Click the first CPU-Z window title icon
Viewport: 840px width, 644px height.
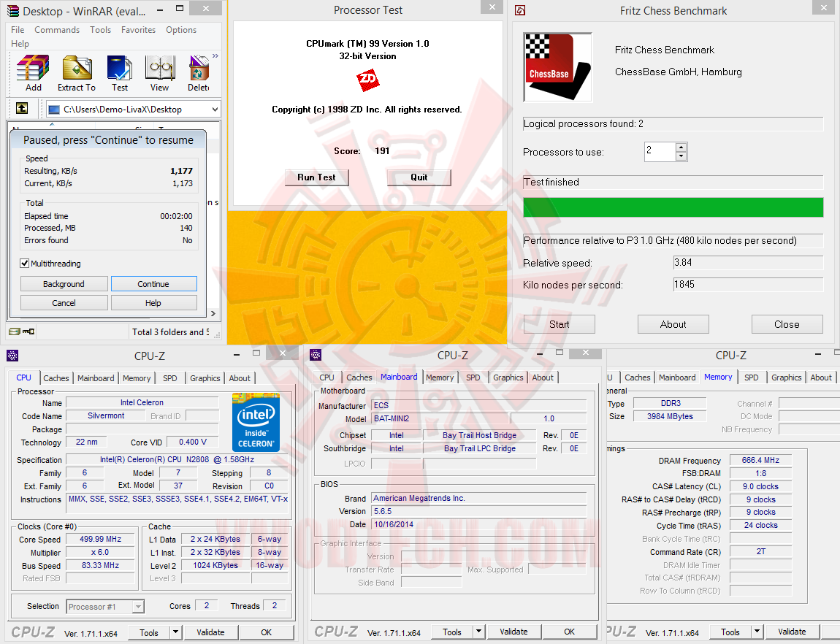pyautogui.click(x=12, y=356)
